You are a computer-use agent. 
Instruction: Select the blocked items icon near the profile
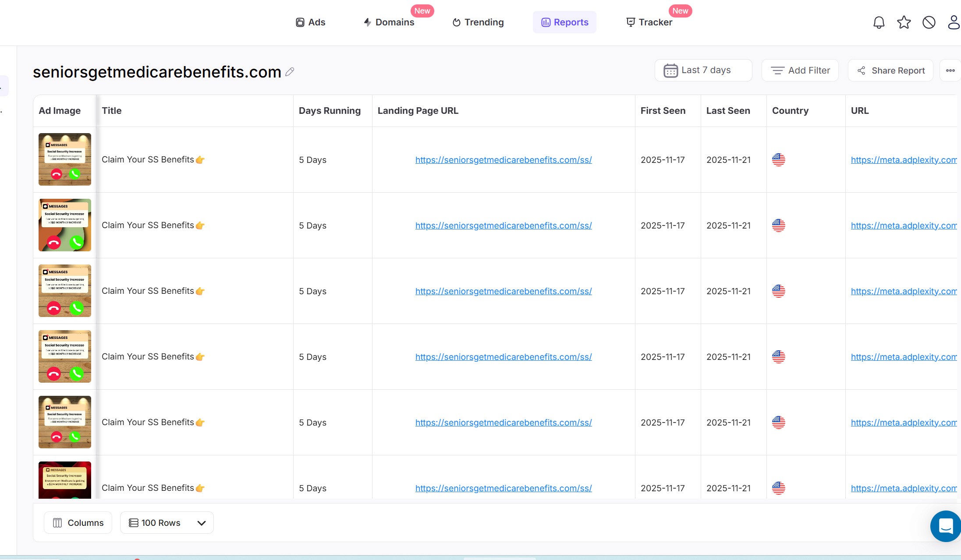pos(929,22)
